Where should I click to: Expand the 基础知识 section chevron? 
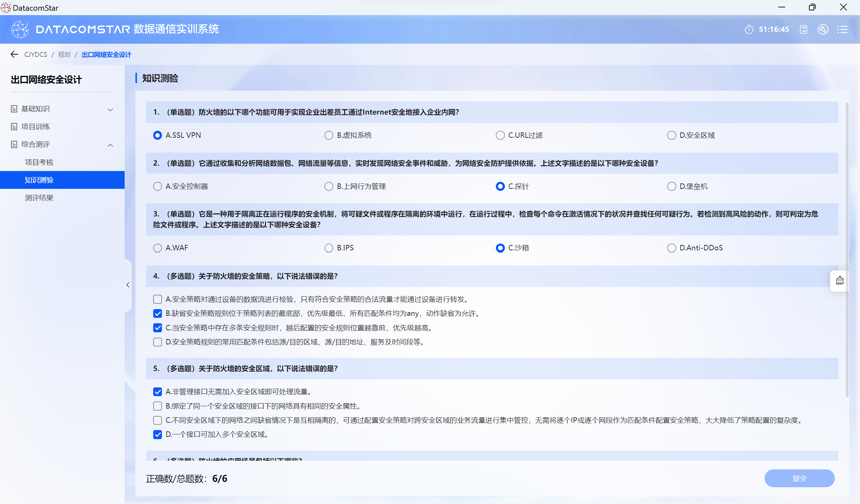110,109
